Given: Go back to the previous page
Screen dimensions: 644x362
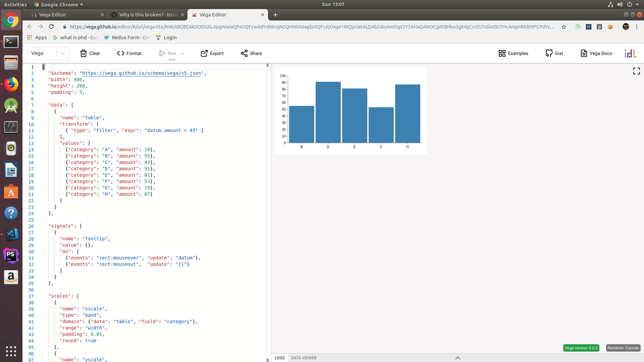Looking at the screenshot, I should coord(30,27).
